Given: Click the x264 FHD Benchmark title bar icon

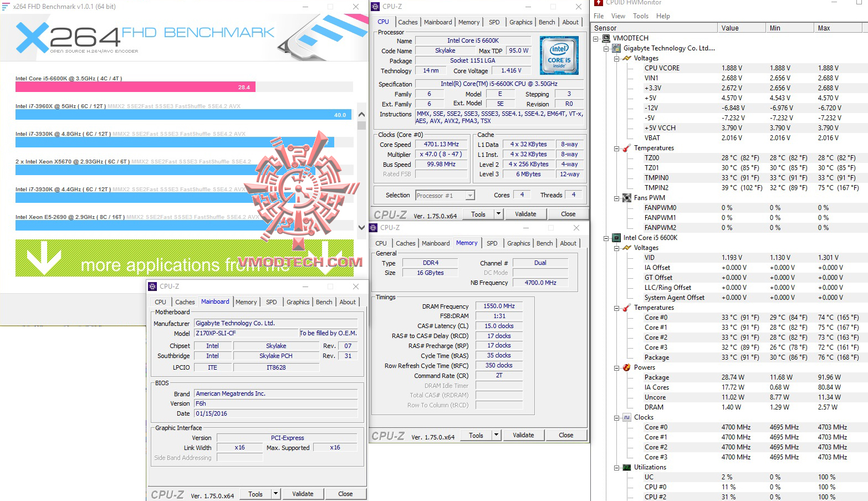Looking at the screenshot, I should click(x=6, y=7).
